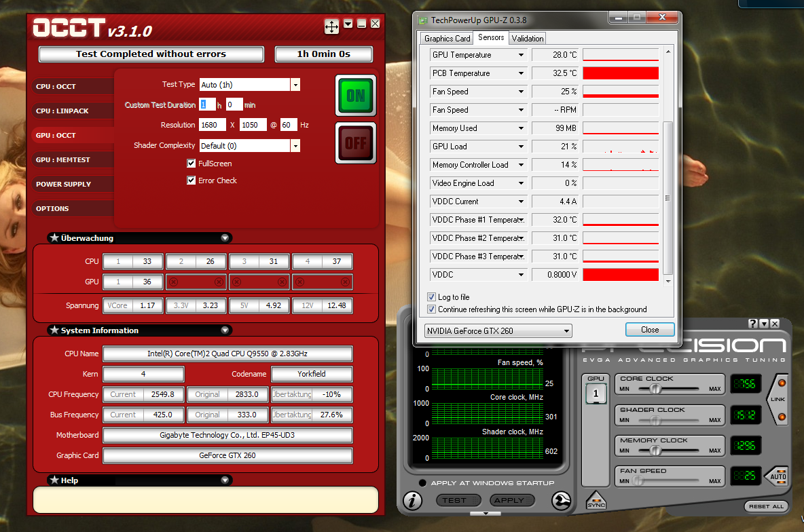The image size is (804, 532).
Task: Click the small arrow tab below Precision monitor
Action: click(486, 513)
